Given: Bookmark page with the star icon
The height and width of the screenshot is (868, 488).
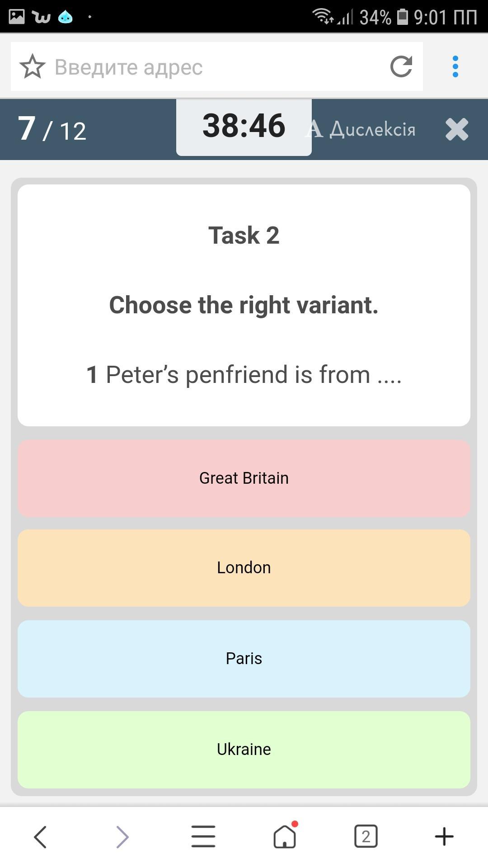Looking at the screenshot, I should point(33,67).
